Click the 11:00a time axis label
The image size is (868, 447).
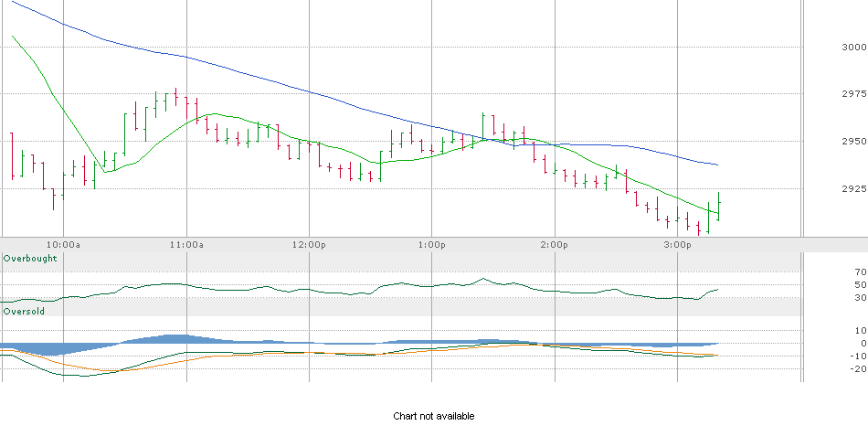(x=186, y=245)
